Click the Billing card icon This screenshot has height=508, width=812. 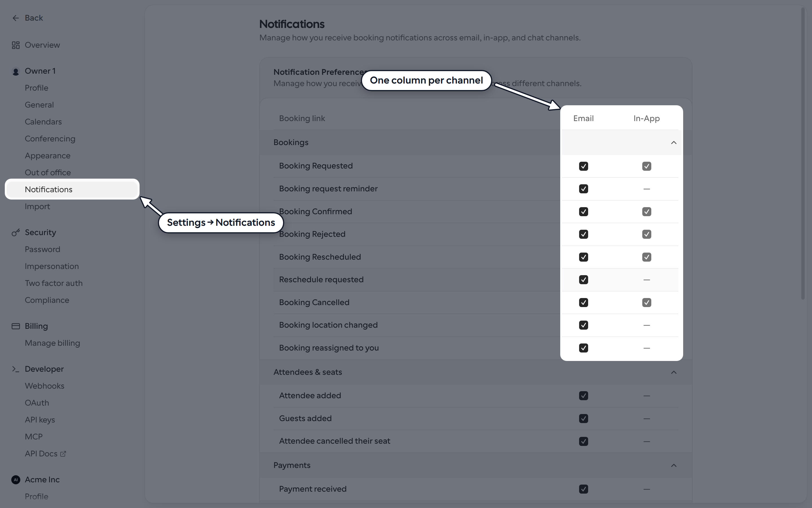pyautogui.click(x=16, y=326)
